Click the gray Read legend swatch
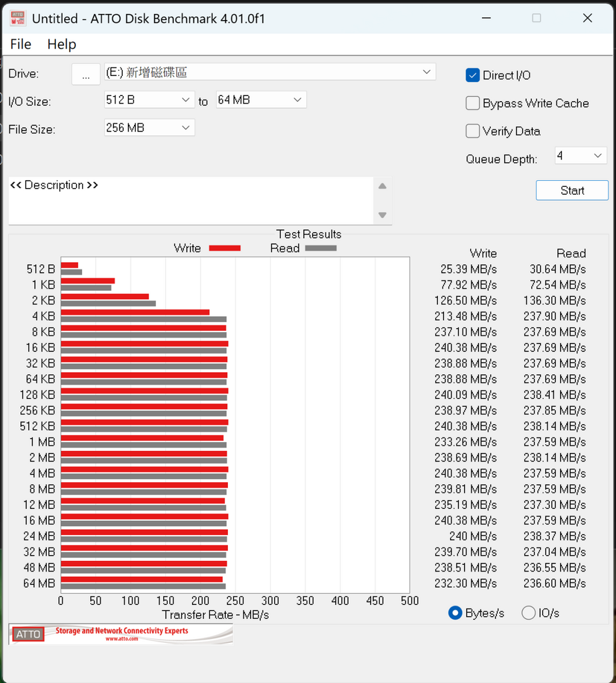The image size is (616, 683). [321, 248]
